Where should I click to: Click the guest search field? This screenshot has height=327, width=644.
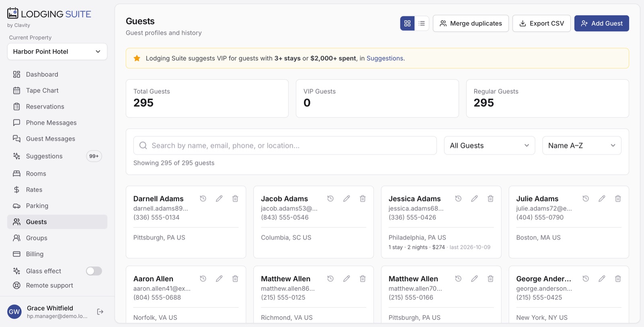(x=285, y=145)
